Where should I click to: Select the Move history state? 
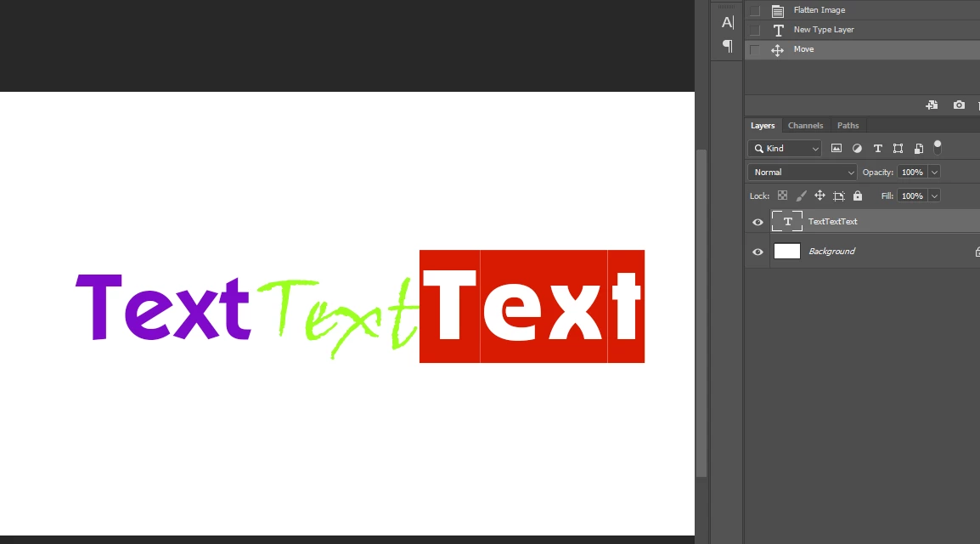click(x=862, y=49)
